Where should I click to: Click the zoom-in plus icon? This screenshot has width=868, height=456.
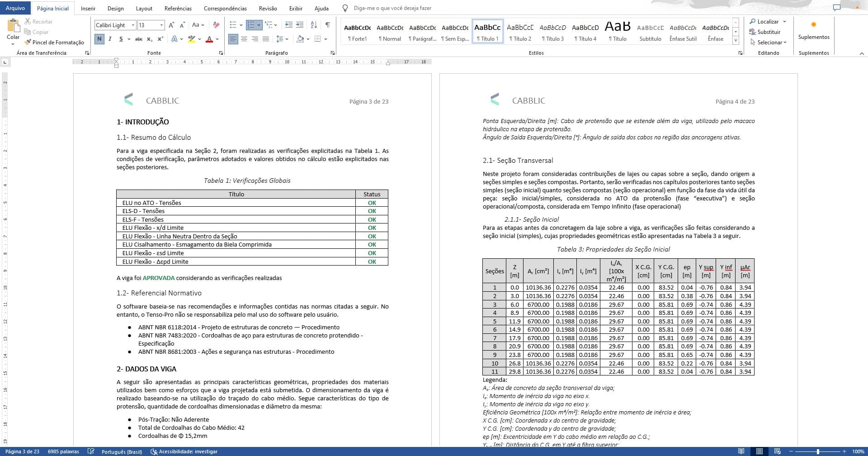[x=844, y=451]
